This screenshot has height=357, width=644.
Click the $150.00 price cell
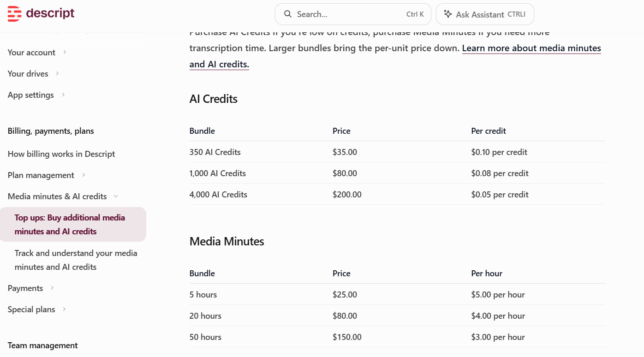pyautogui.click(x=347, y=337)
